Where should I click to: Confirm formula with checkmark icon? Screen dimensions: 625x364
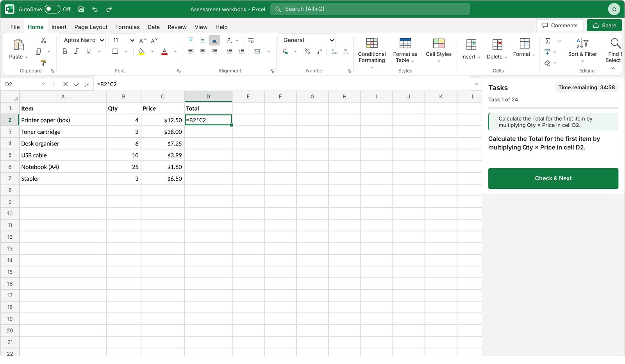(x=77, y=84)
